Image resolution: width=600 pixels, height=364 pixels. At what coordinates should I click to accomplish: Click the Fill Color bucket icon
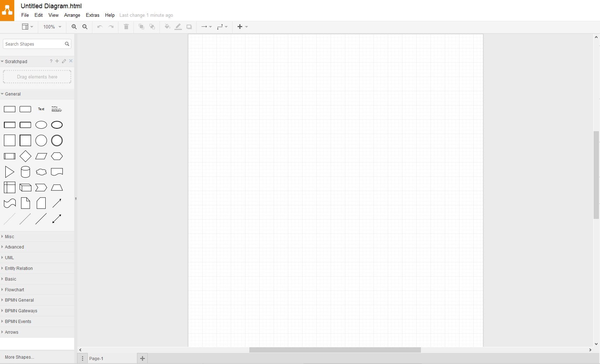click(167, 27)
